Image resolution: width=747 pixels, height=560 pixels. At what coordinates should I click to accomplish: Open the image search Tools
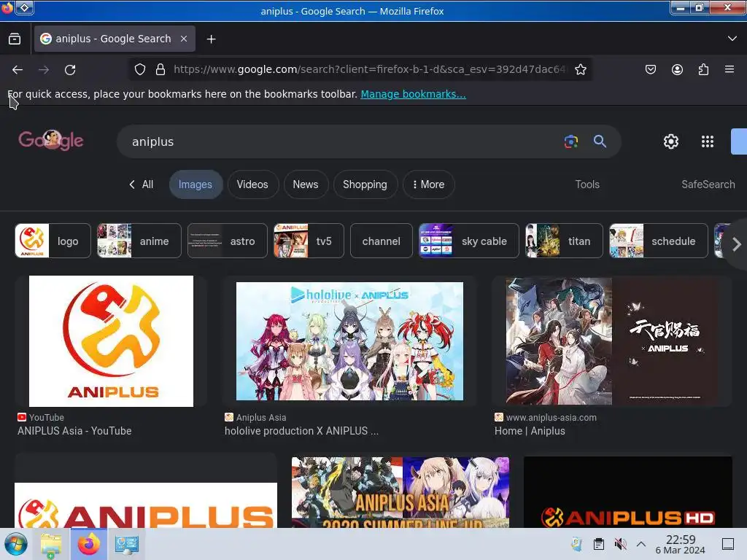587,184
